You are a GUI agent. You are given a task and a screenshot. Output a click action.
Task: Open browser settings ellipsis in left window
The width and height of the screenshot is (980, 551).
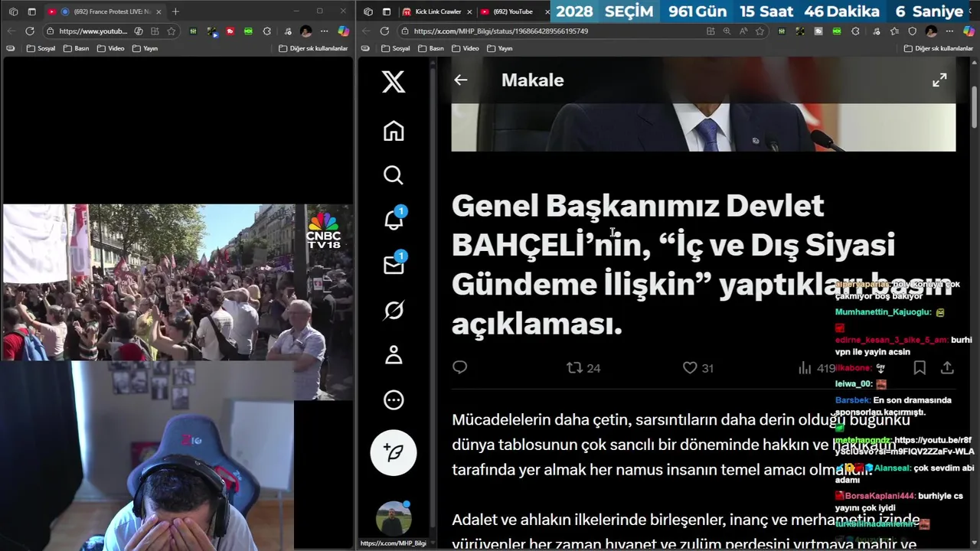tap(325, 31)
